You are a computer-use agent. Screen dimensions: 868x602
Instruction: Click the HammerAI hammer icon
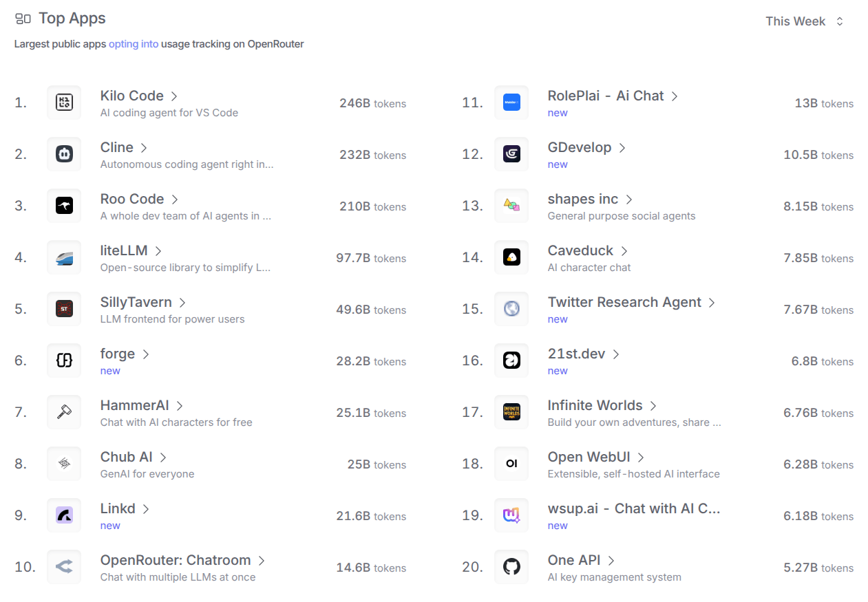[64, 412]
